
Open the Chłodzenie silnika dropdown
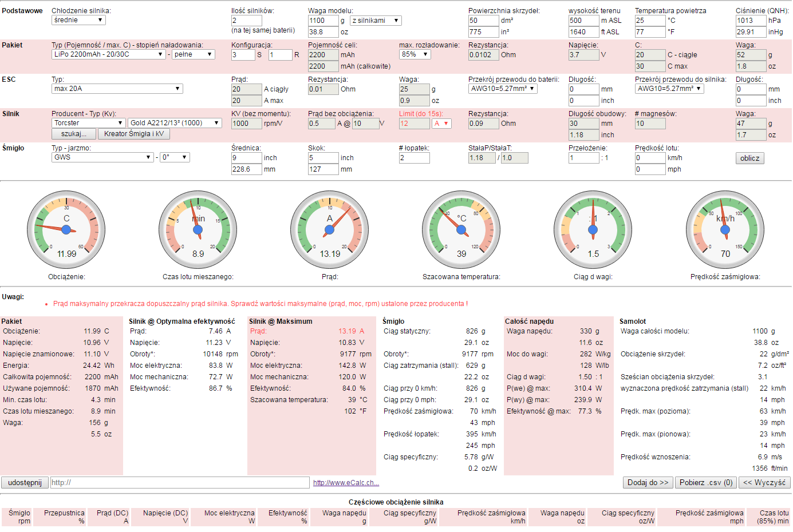coord(78,20)
